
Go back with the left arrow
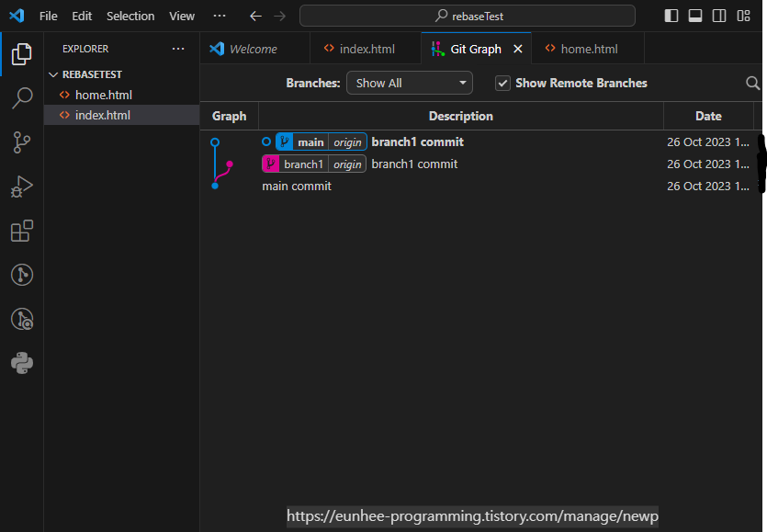[255, 17]
